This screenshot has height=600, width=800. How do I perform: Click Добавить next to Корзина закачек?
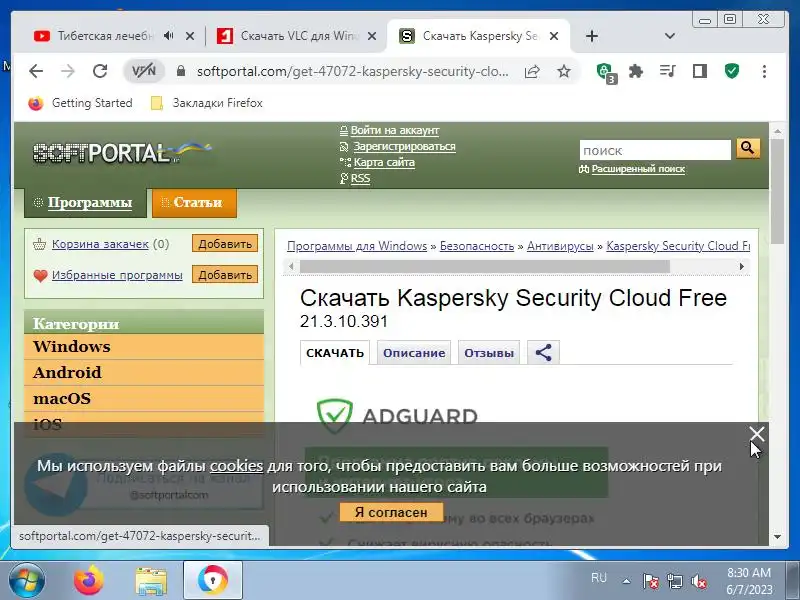tap(225, 244)
